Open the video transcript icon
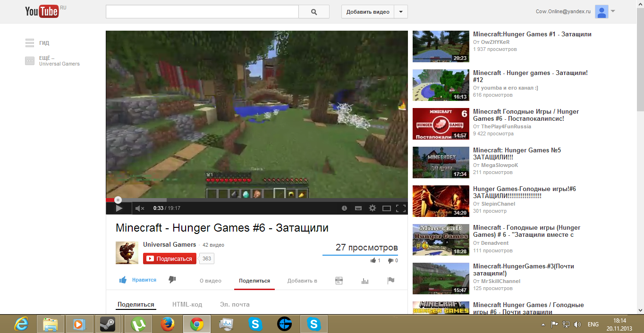Viewport: 644px width, 333px height. point(339,281)
